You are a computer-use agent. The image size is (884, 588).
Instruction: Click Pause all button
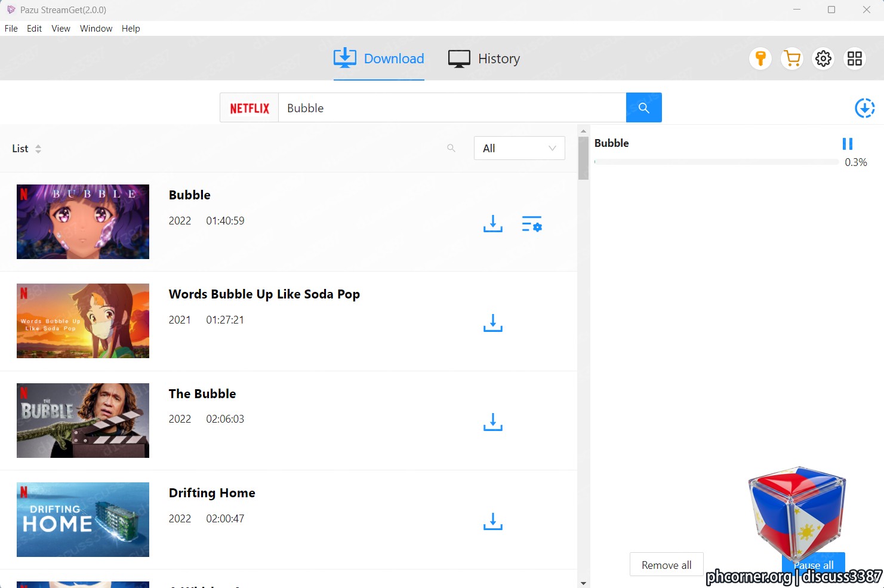(x=814, y=565)
